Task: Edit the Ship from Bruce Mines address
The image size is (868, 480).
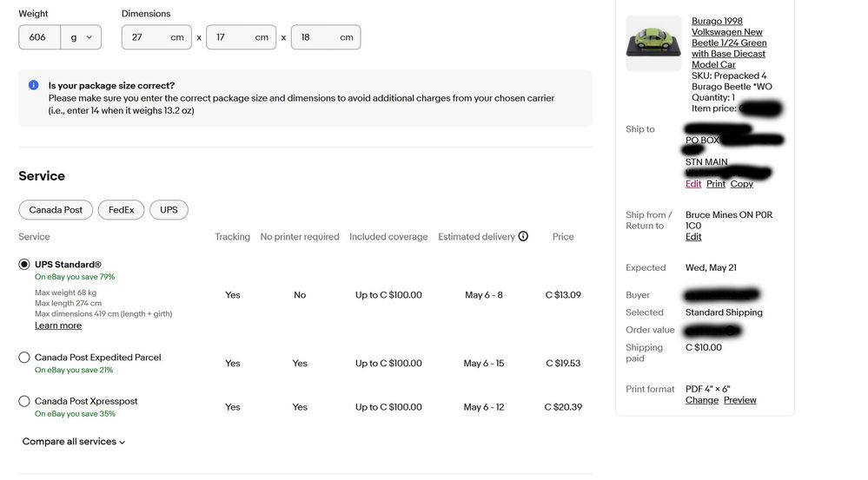Action: (x=693, y=237)
